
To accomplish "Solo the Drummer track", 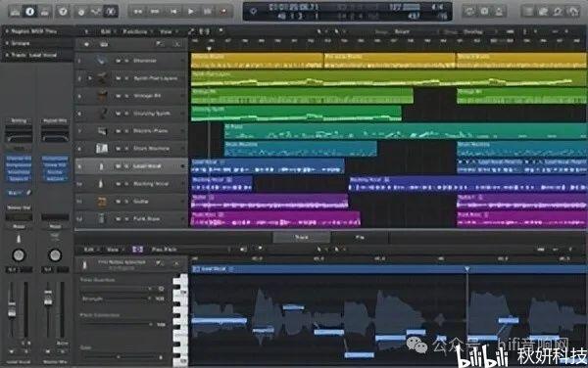I will point(126,61).
